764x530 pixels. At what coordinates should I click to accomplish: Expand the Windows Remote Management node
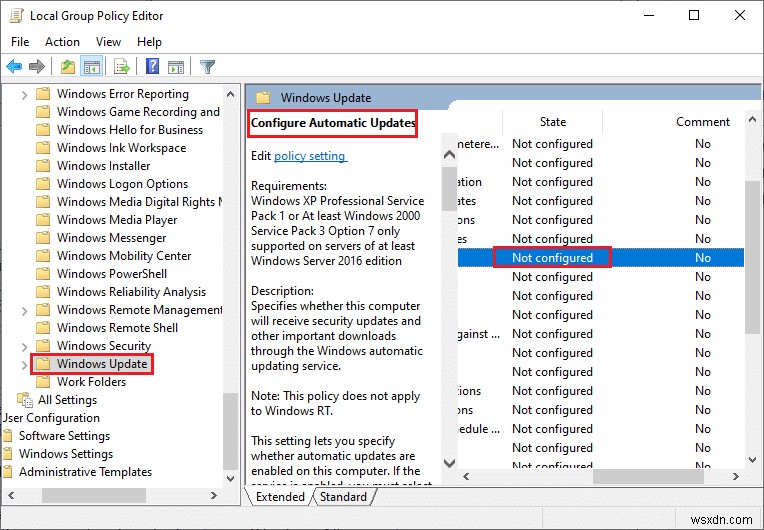[24, 310]
